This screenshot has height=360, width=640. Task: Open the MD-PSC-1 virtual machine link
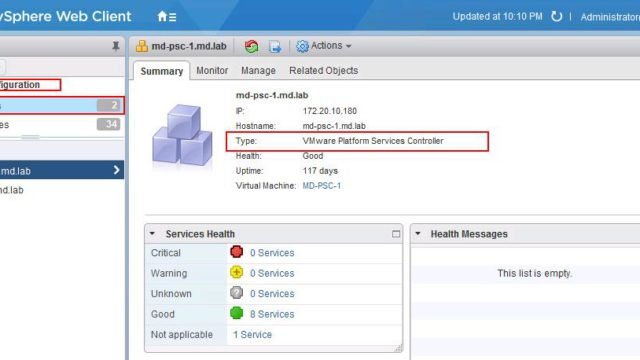click(322, 186)
